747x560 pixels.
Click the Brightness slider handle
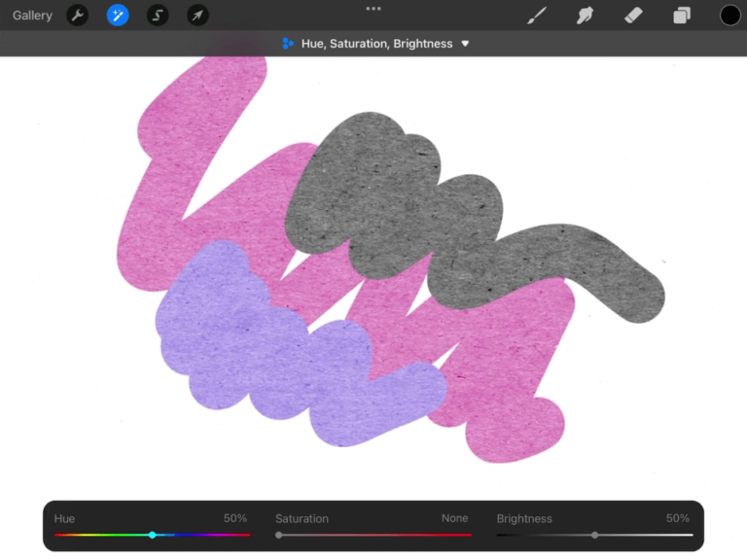pos(594,535)
